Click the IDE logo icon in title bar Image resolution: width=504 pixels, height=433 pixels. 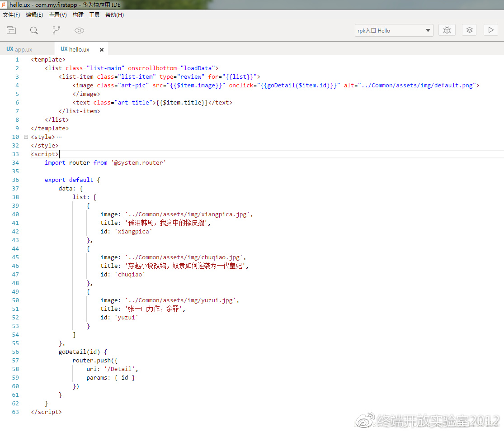pos(4,5)
